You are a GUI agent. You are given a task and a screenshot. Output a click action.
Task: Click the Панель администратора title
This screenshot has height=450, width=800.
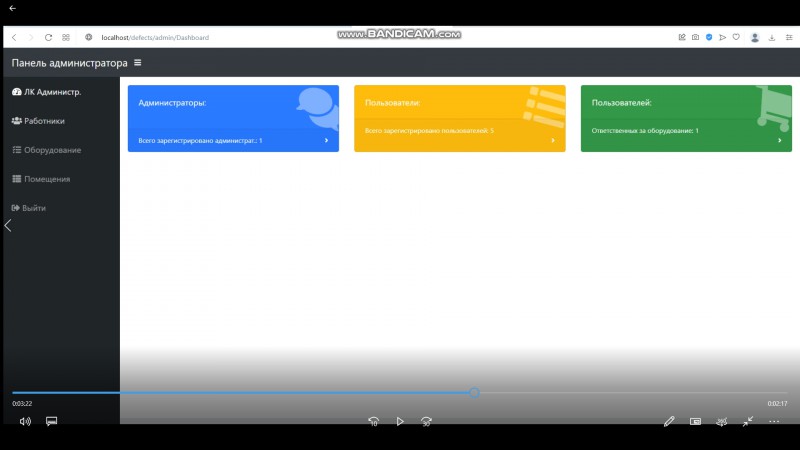[x=69, y=63]
